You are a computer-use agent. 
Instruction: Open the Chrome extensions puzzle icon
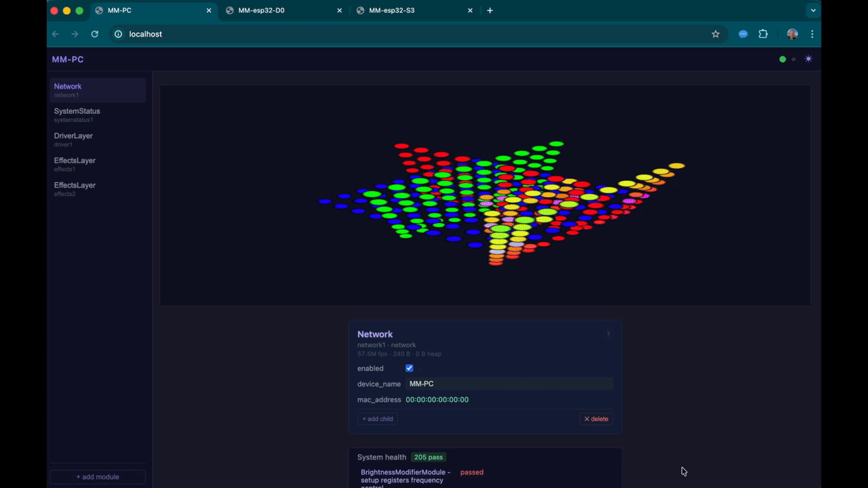[x=763, y=34]
